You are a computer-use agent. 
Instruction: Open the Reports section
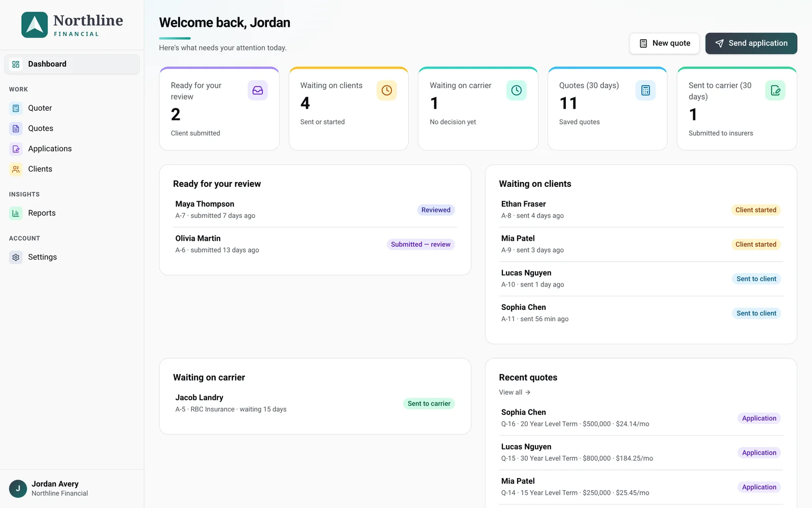[72, 213]
